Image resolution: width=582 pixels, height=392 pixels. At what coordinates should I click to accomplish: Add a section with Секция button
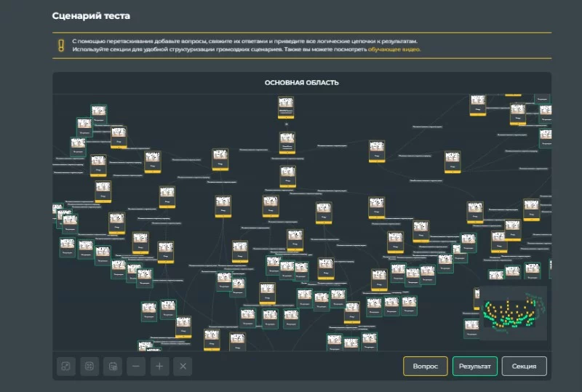click(524, 367)
